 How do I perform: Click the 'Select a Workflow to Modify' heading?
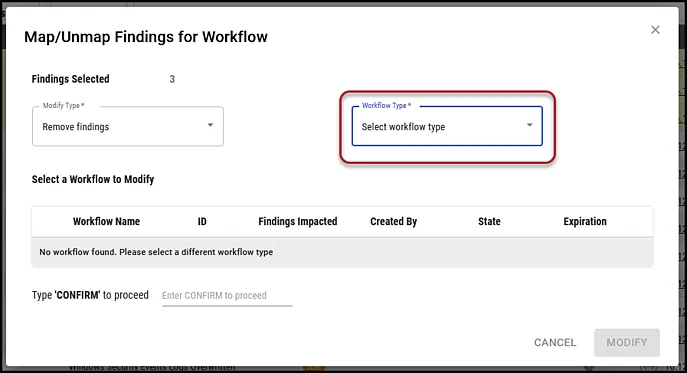(93, 180)
